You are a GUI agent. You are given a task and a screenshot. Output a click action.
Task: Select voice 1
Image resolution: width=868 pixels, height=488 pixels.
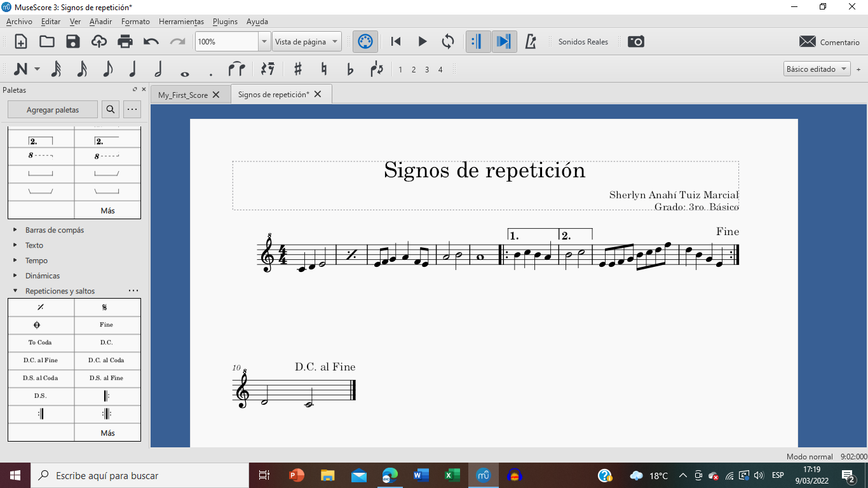[400, 70]
